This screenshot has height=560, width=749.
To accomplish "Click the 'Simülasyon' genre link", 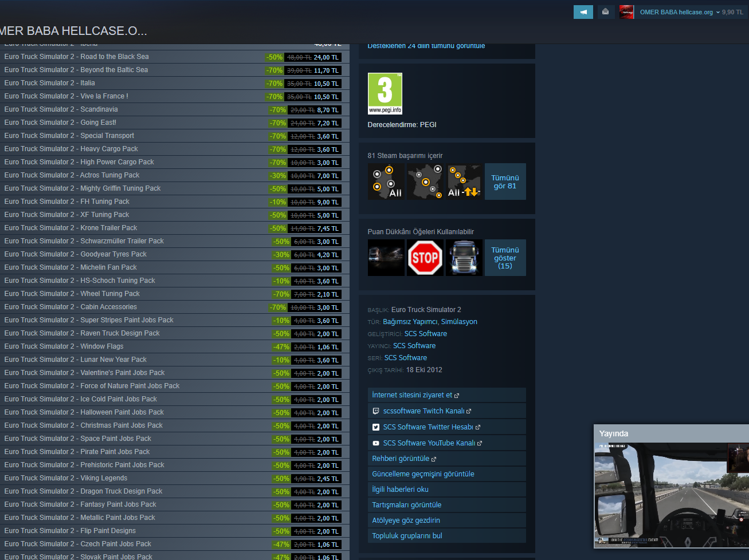I will click(x=459, y=322).
